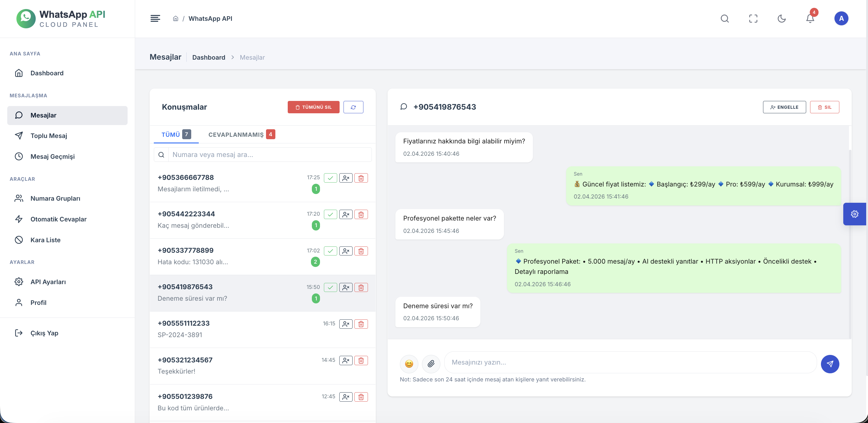Click the Dashboard breadcrumb link
The image size is (868, 423).
tap(209, 57)
